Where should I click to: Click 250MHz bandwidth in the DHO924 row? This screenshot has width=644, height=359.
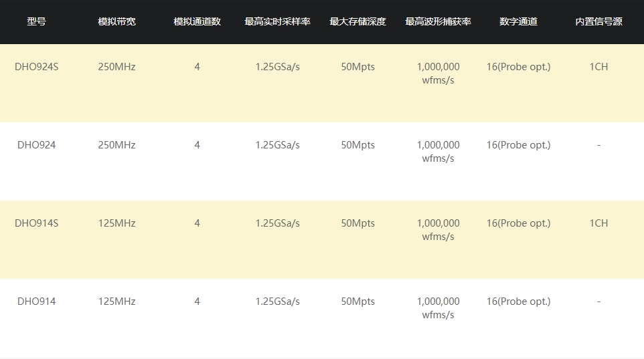click(116, 145)
